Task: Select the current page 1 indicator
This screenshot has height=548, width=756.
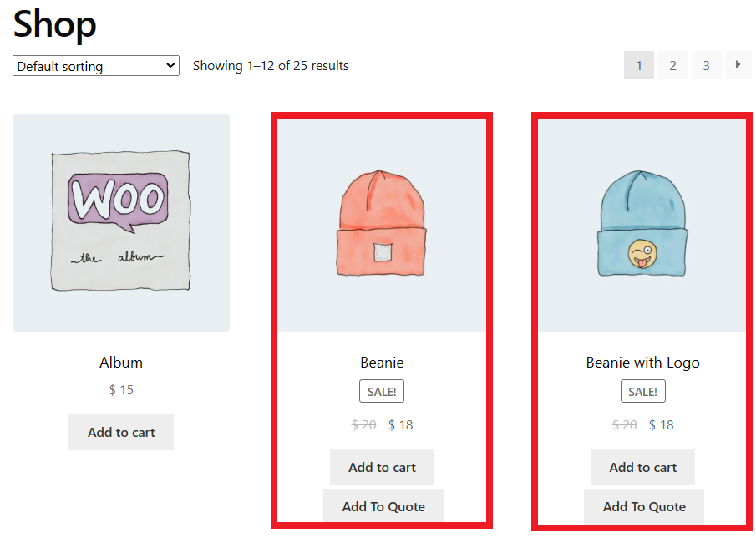Action: coord(639,65)
